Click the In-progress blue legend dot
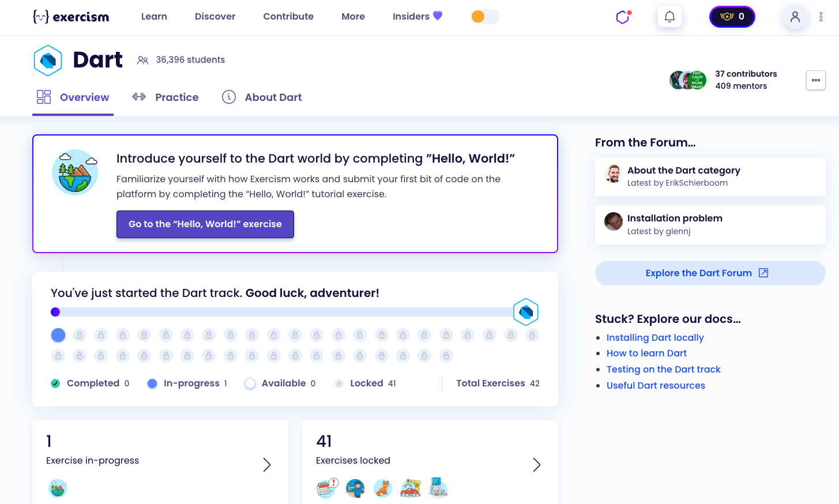The height and width of the screenshot is (504, 839). [x=152, y=383]
